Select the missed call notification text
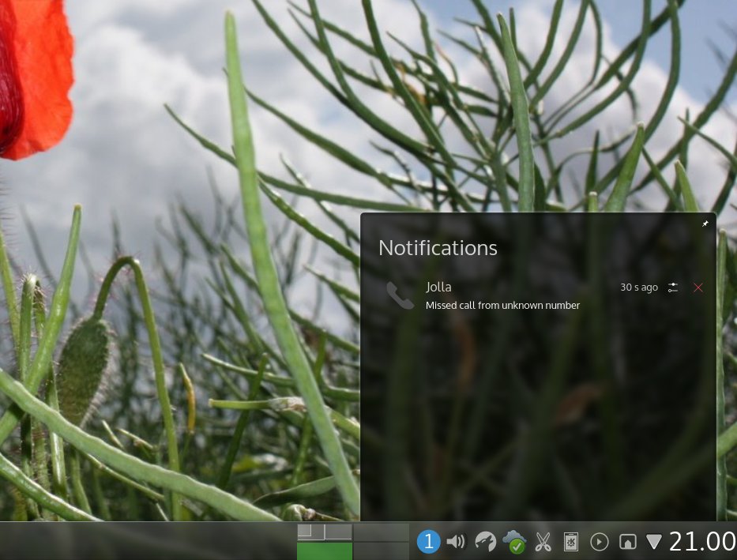Image resolution: width=737 pixels, height=560 pixels. click(x=502, y=306)
